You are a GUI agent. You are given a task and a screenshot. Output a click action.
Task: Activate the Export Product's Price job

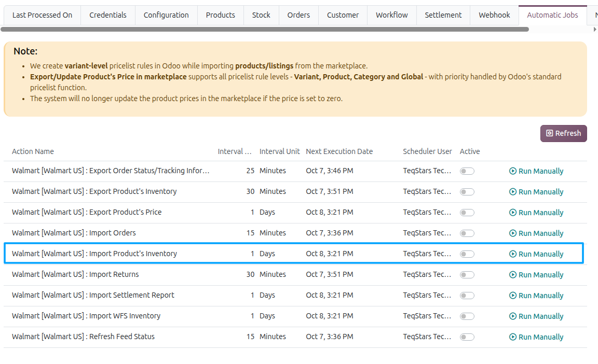[x=467, y=213]
